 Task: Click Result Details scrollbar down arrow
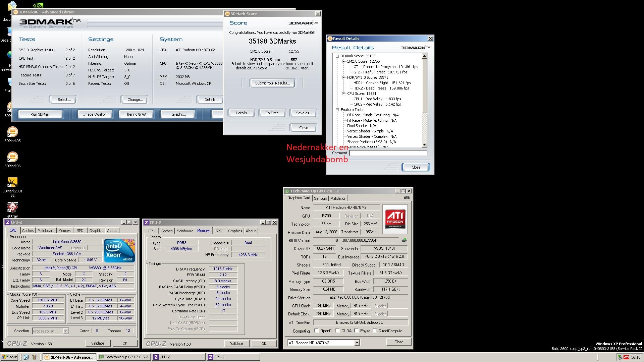pos(424,145)
